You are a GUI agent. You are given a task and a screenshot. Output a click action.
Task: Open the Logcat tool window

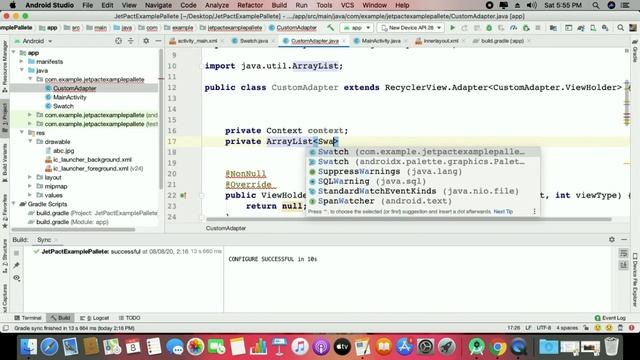tap(95, 318)
